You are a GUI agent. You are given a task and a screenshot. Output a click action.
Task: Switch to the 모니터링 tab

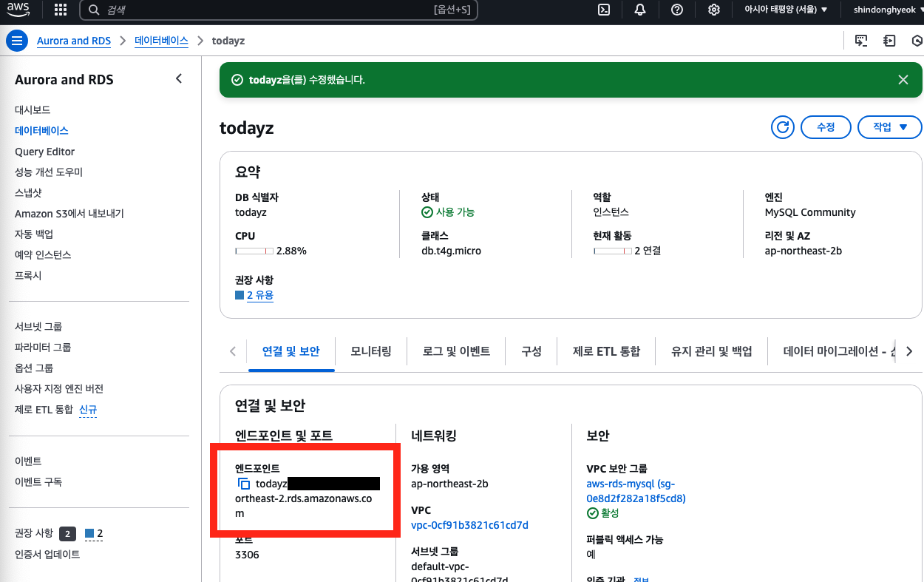coord(371,351)
